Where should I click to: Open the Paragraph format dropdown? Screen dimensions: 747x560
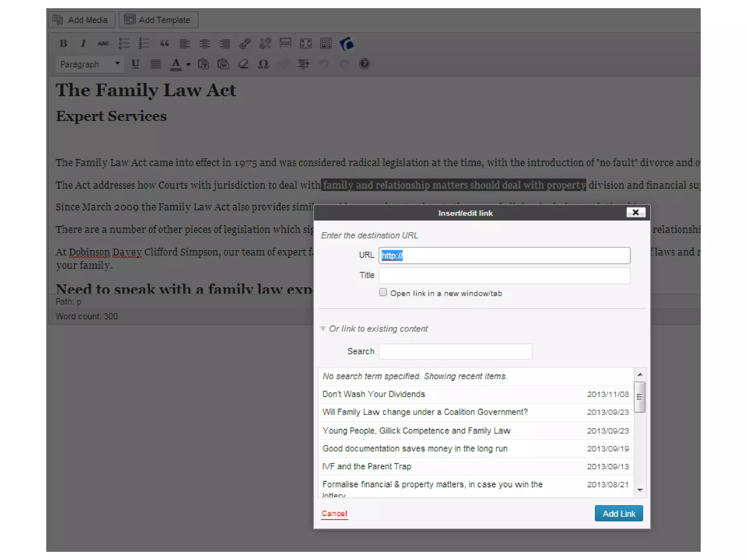click(90, 64)
